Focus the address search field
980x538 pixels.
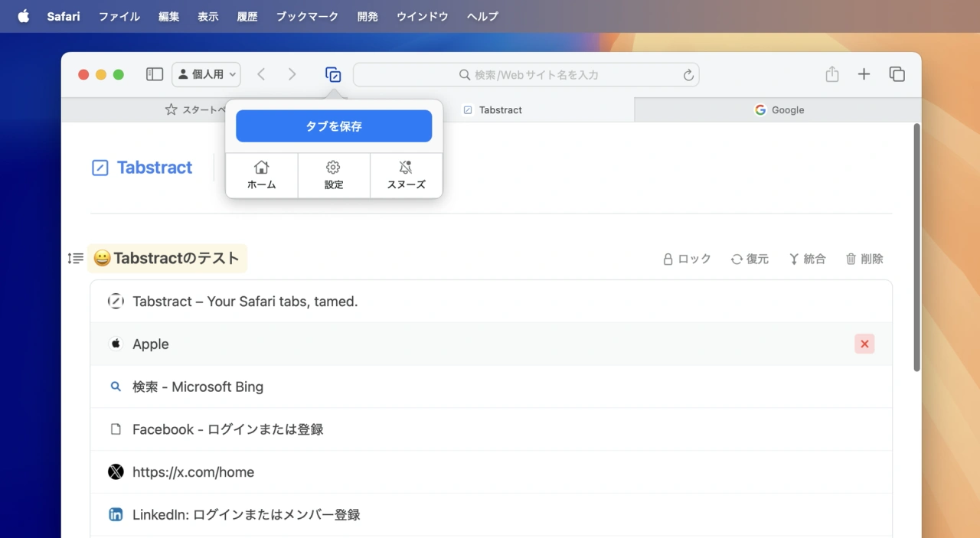coord(536,75)
